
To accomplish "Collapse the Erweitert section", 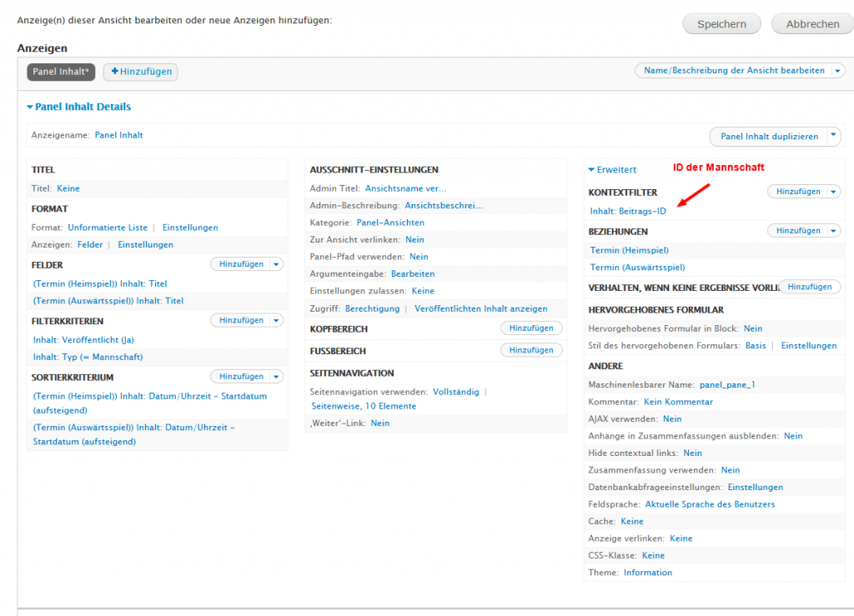I will (x=612, y=169).
